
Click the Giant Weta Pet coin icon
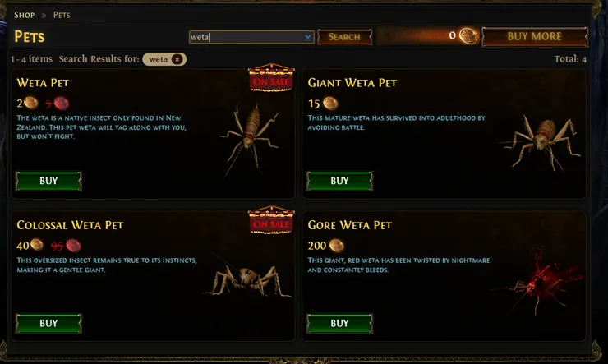pos(330,103)
